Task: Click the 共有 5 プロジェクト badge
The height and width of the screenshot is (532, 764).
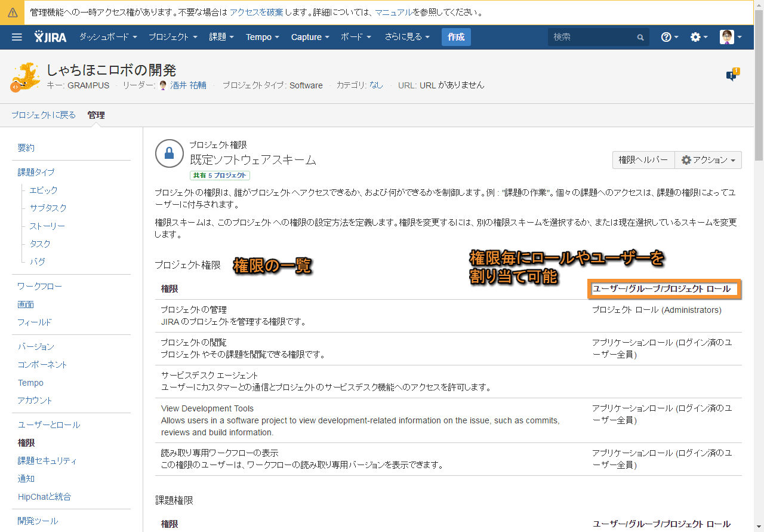Action: click(220, 176)
